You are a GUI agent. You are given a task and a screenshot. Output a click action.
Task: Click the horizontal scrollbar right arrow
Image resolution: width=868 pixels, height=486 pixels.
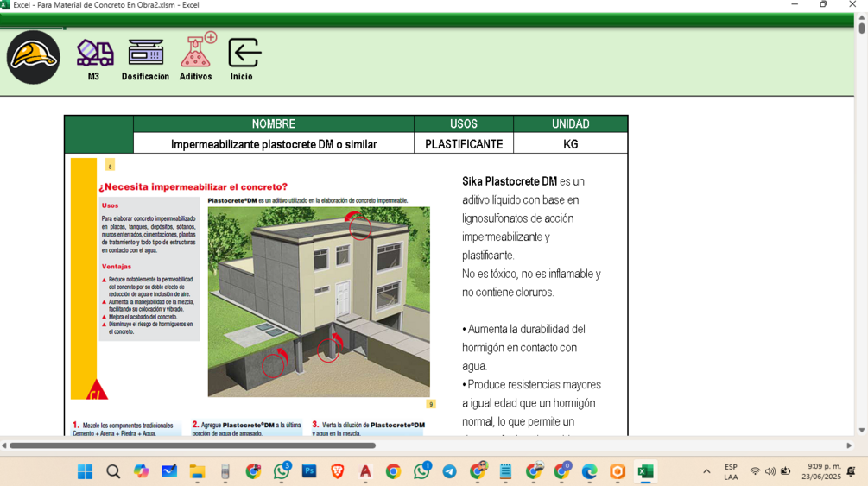coord(849,445)
